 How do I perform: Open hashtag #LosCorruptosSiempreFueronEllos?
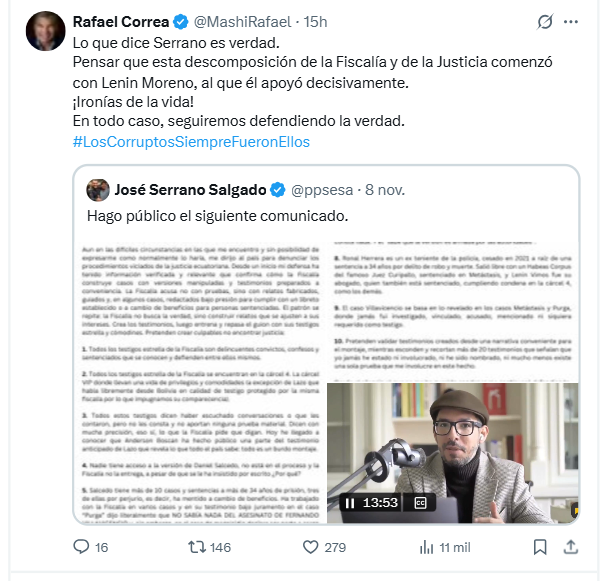point(192,142)
